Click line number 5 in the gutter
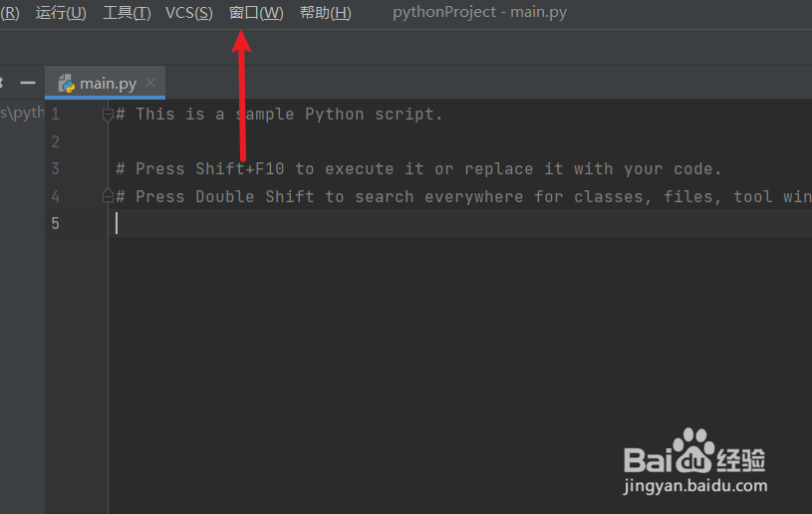This screenshot has height=514, width=812. [x=56, y=224]
